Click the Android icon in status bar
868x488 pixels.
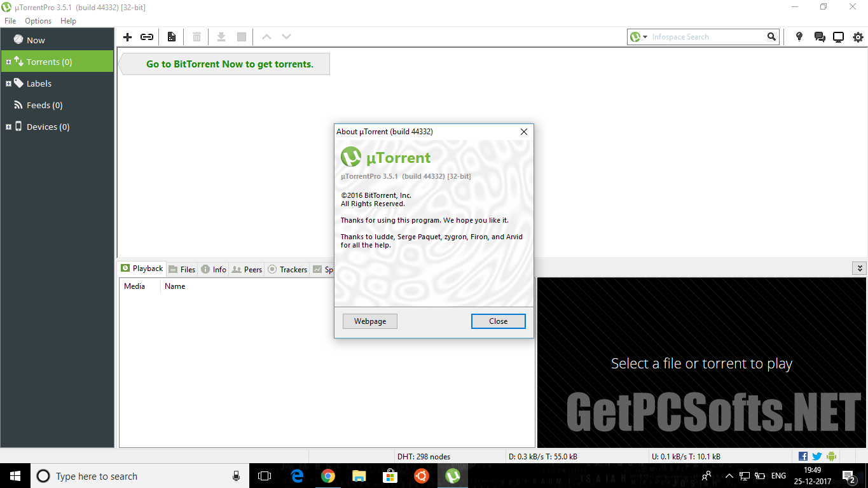click(831, 456)
